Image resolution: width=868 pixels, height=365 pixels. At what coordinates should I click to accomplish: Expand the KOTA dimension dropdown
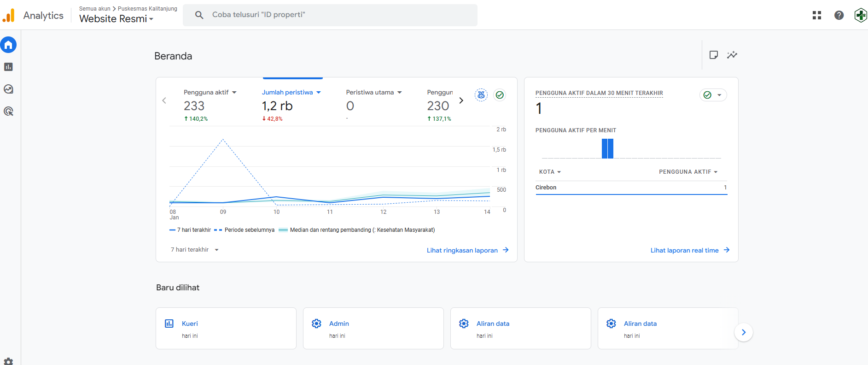pos(550,172)
